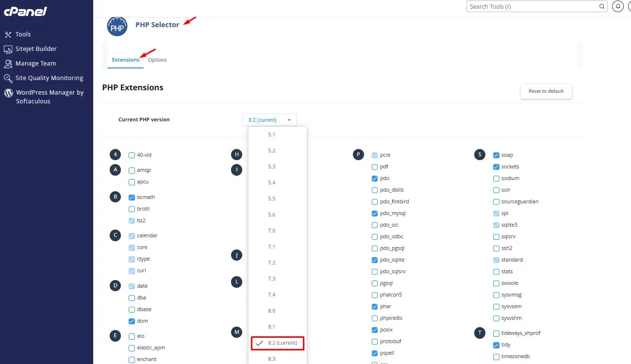Viewport: 631px width, 364px height.
Task: Open the notifications bell icon
Action: click(618, 6)
